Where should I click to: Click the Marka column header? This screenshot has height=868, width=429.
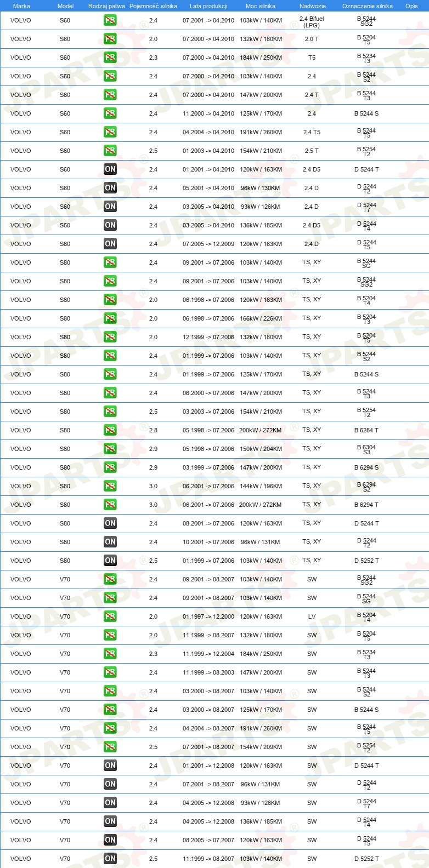tap(21, 6)
